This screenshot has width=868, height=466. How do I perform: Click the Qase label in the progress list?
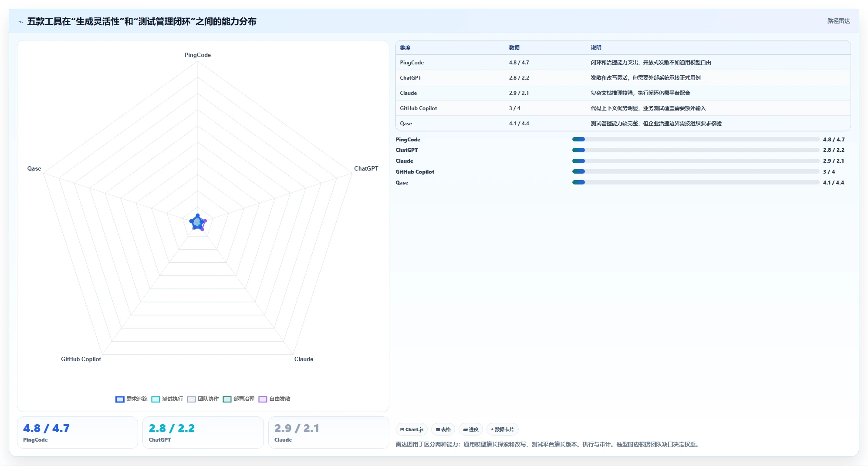(x=402, y=183)
